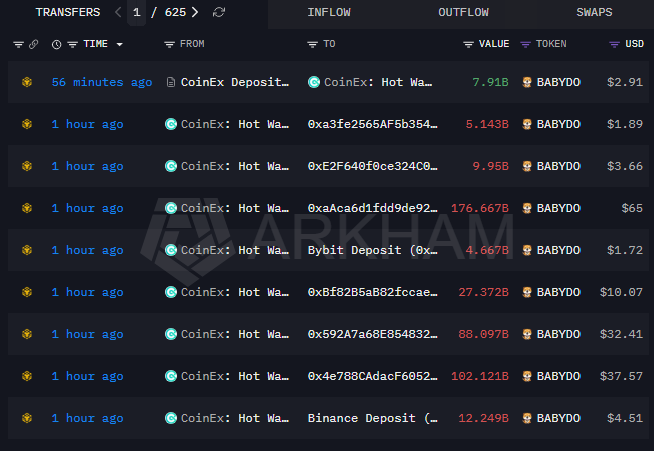This screenshot has height=451, width=654.
Task: Switch to the OUTFLOW tab
Action: pos(463,13)
